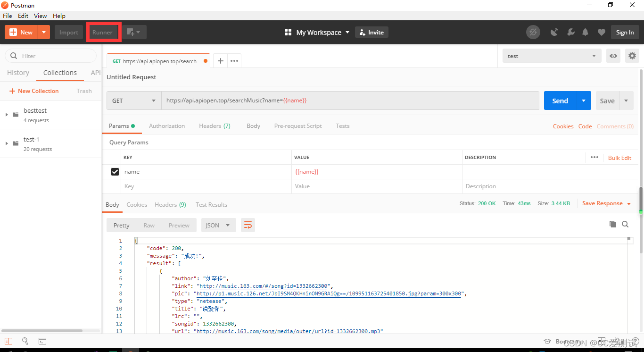Image resolution: width=644 pixels, height=352 pixels.
Task: Open the capture requests satellite icon
Action: (554, 32)
